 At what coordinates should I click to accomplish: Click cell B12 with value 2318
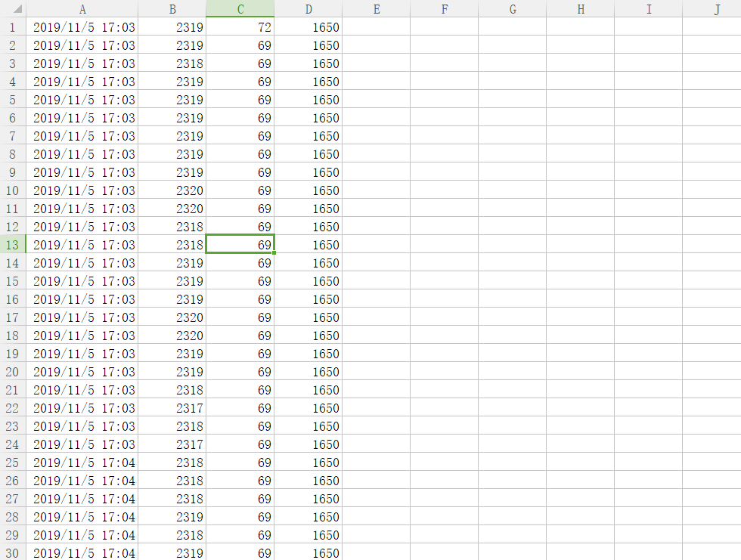pos(172,227)
